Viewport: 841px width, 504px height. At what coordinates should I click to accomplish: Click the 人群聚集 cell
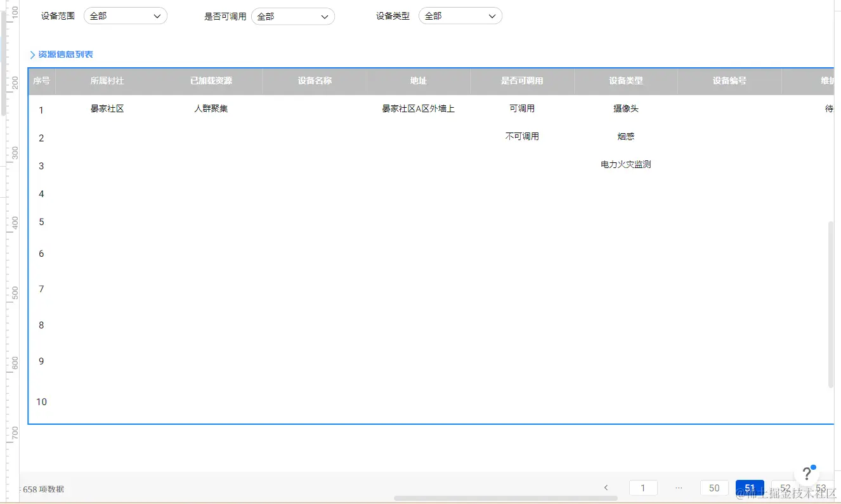(x=211, y=109)
